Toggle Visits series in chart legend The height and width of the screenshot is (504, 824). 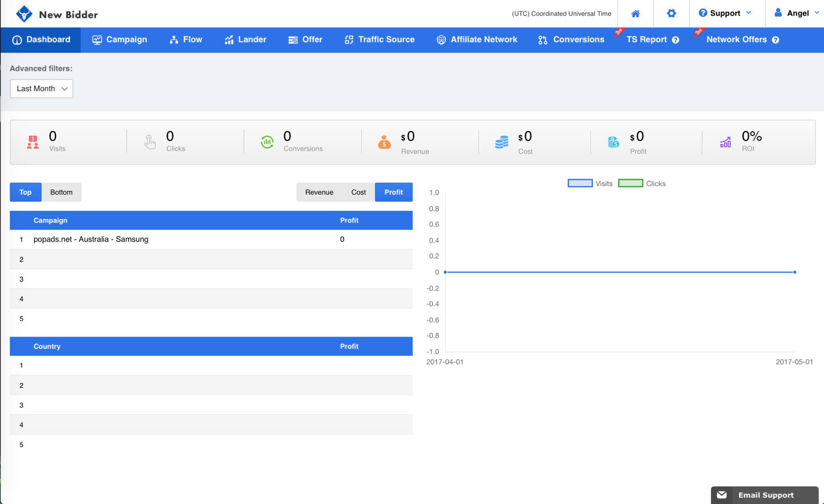tap(590, 183)
